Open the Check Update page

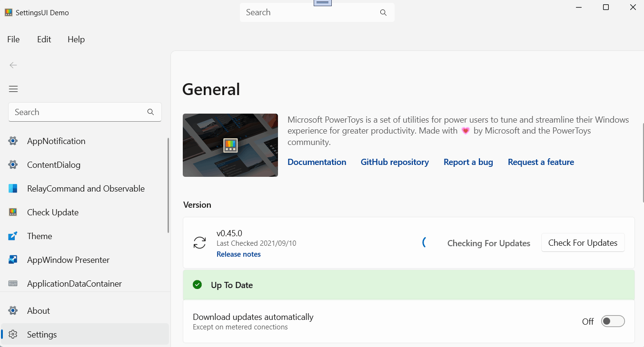85,212
